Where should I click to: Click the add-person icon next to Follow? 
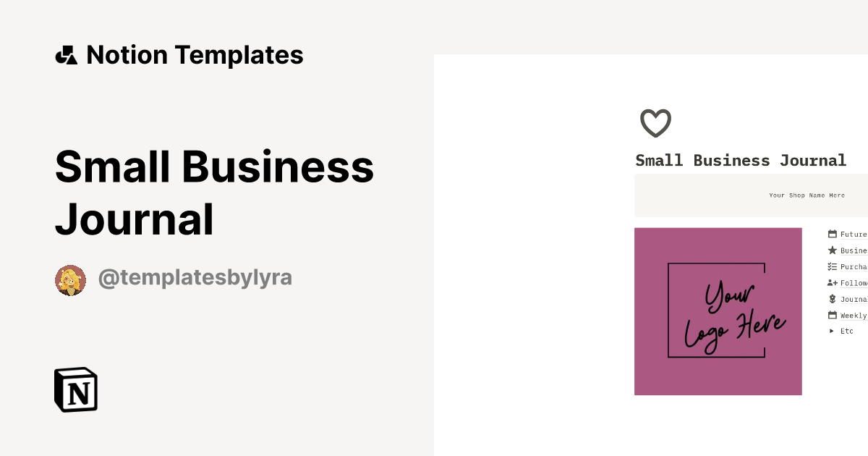832,282
